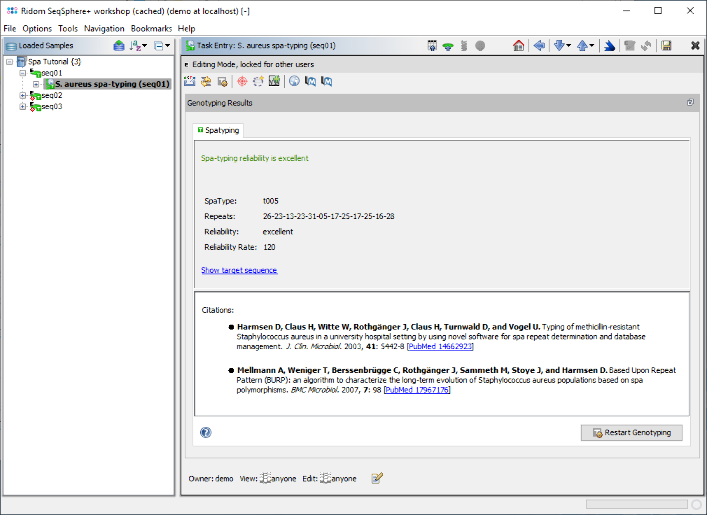Click the globe icon in task toolbar
Image resolution: width=707 pixels, height=515 pixels.
pyautogui.click(x=294, y=81)
